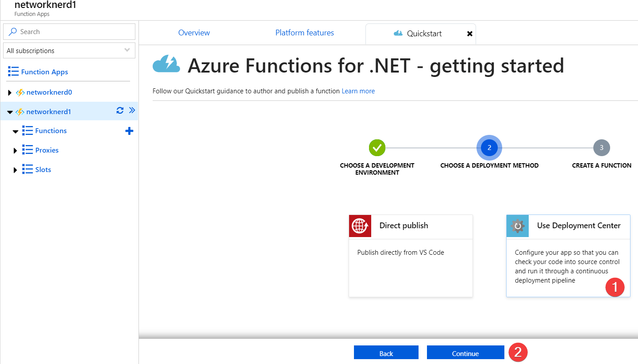Click the Deployment Center gear icon
The image size is (638, 364).
pos(518,226)
